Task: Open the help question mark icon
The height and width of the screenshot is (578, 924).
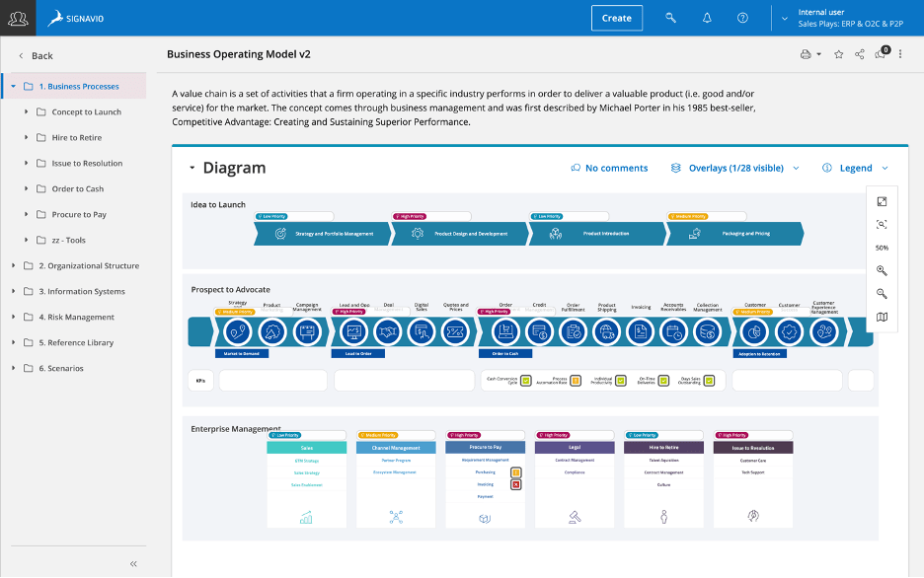Action: point(742,18)
